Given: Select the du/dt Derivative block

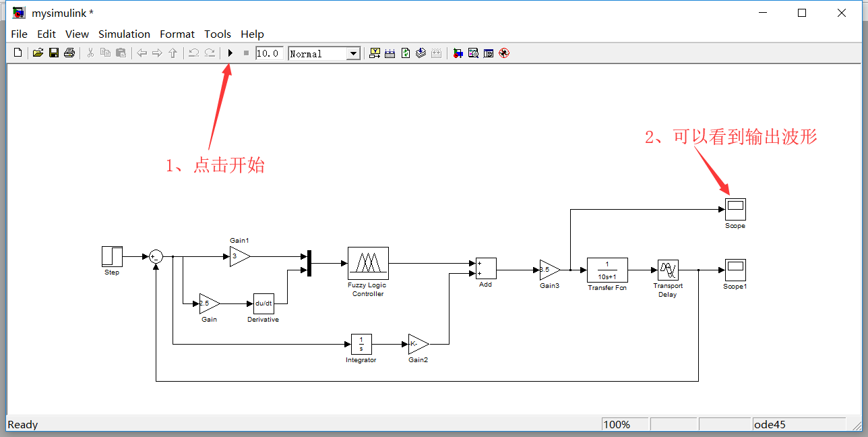Looking at the screenshot, I should (263, 303).
